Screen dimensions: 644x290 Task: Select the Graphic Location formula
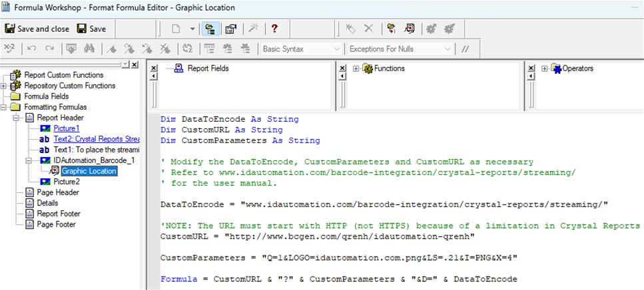tap(89, 171)
